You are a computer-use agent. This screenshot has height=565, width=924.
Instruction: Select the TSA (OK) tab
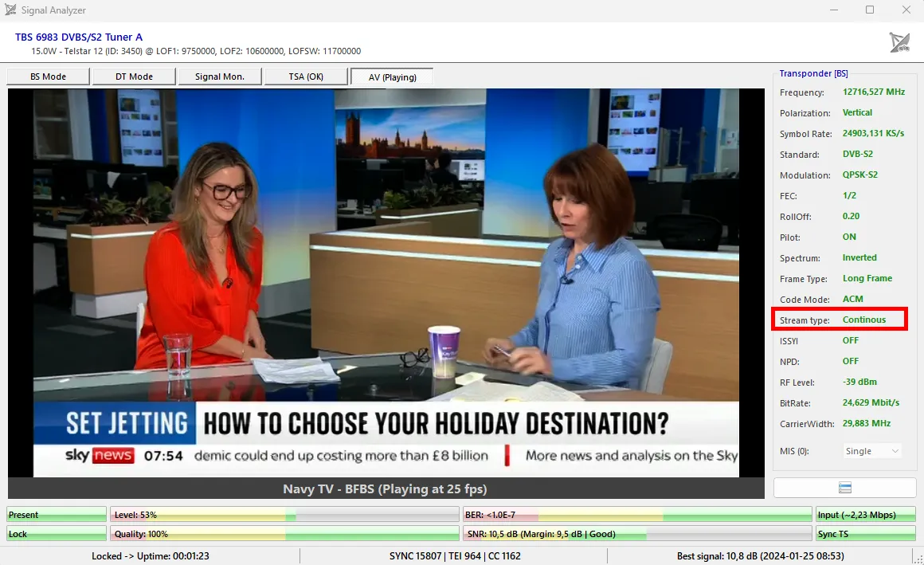[306, 77]
